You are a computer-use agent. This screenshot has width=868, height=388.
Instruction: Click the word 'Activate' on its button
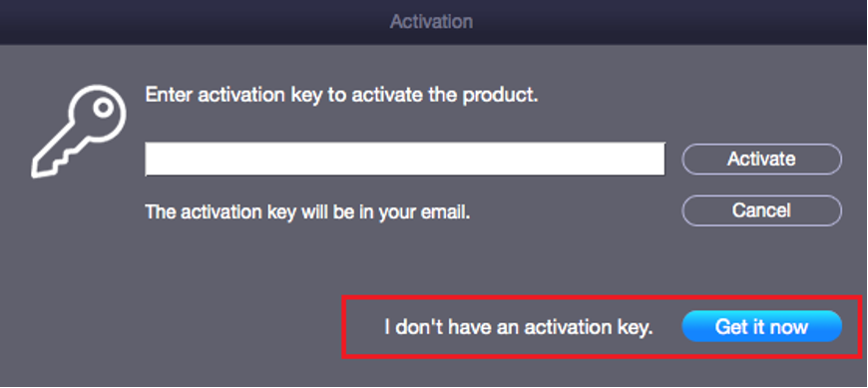coord(761,159)
